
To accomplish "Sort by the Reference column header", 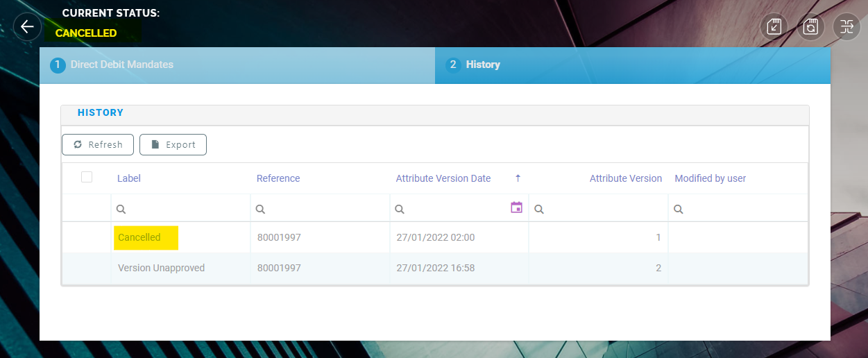I will (278, 178).
